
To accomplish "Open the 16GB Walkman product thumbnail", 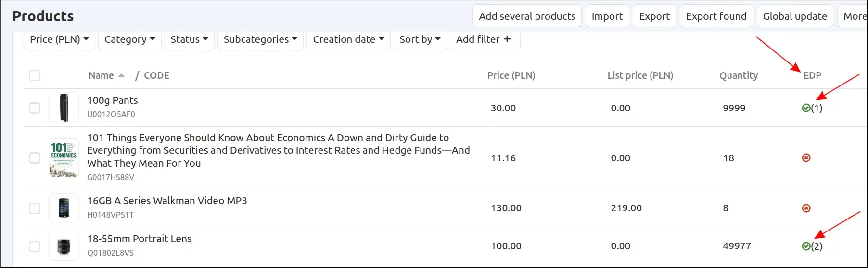I will [64, 208].
